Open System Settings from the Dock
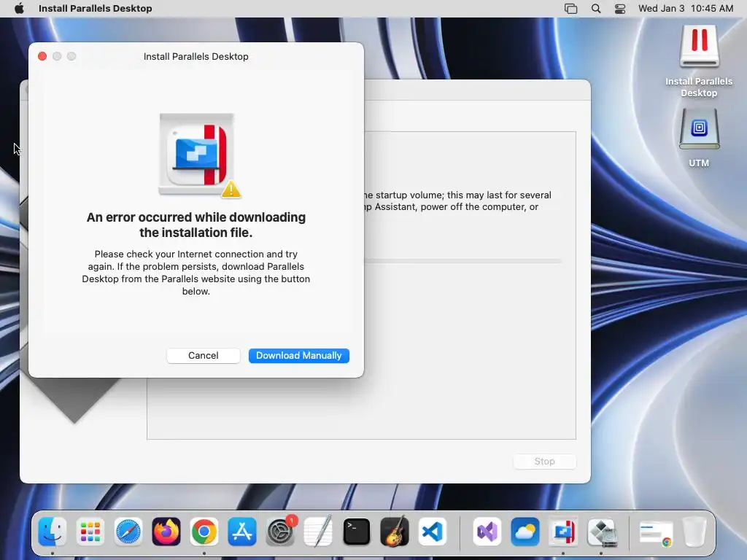Image resolution: width=747 pixels, height=560 pixels. (x=280, y=532)
